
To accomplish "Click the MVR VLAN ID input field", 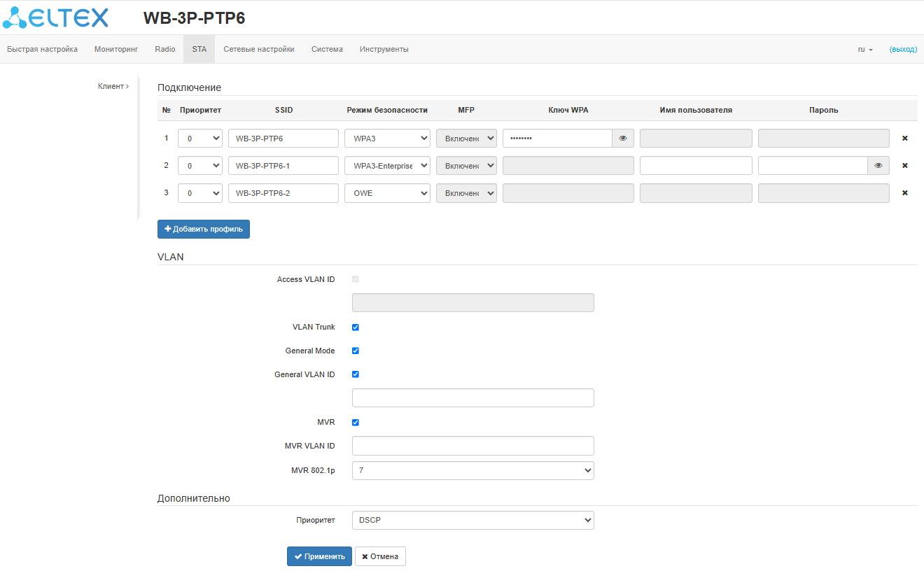I will tap(472, 446).
